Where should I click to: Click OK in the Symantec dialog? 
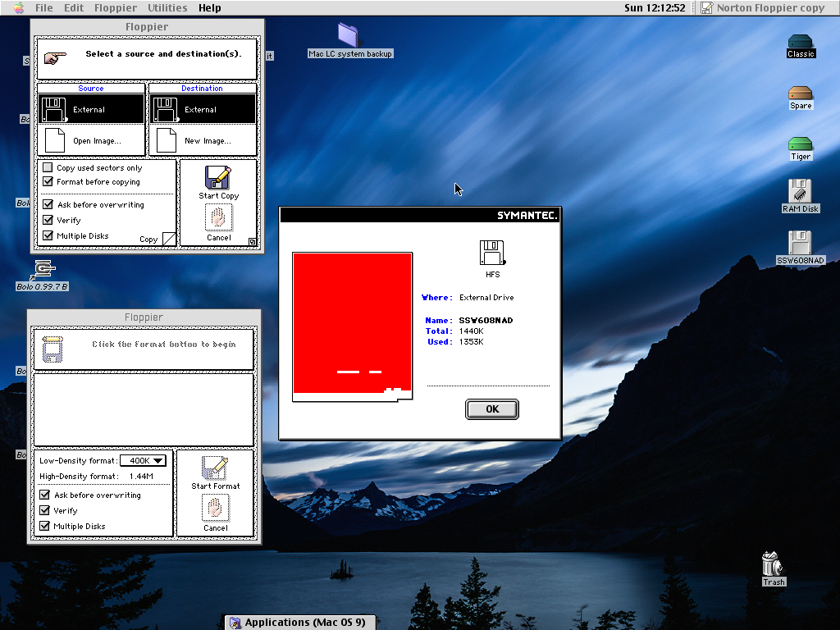click(x=491, y=409)
